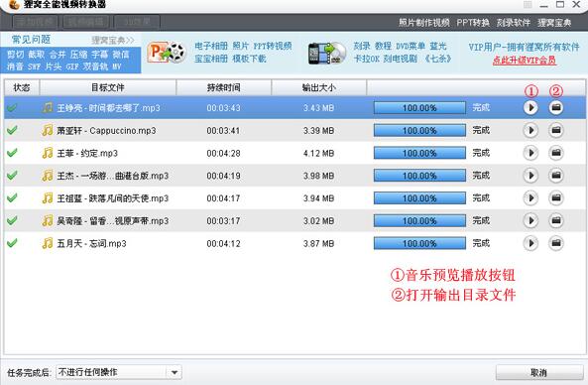The height and width of the screenshot is (385, 588).
Task: Click the PPT转视频 link
Action: click(273, 46)
